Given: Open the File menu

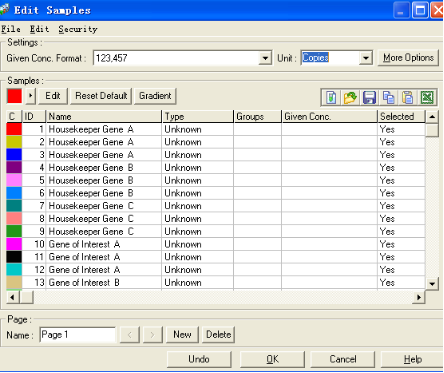Looking at the screenshot, I should click(x=11, y=29).
